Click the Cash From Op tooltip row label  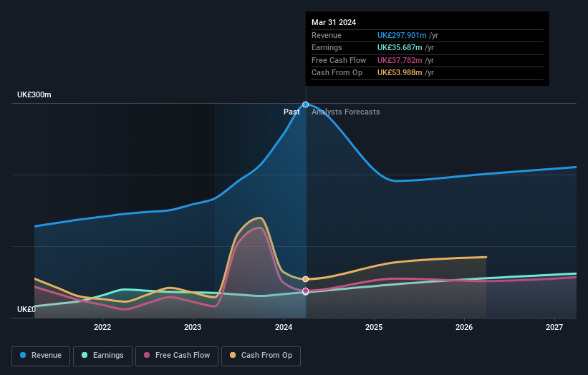(337, 73)
